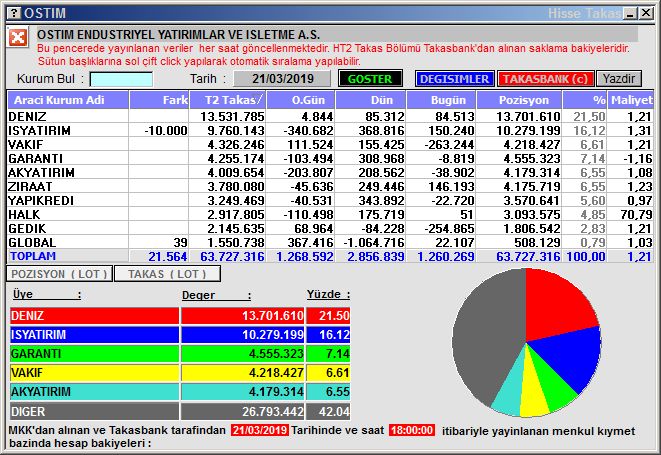Click the red 18:00:00 time stamp

(412, 430)
